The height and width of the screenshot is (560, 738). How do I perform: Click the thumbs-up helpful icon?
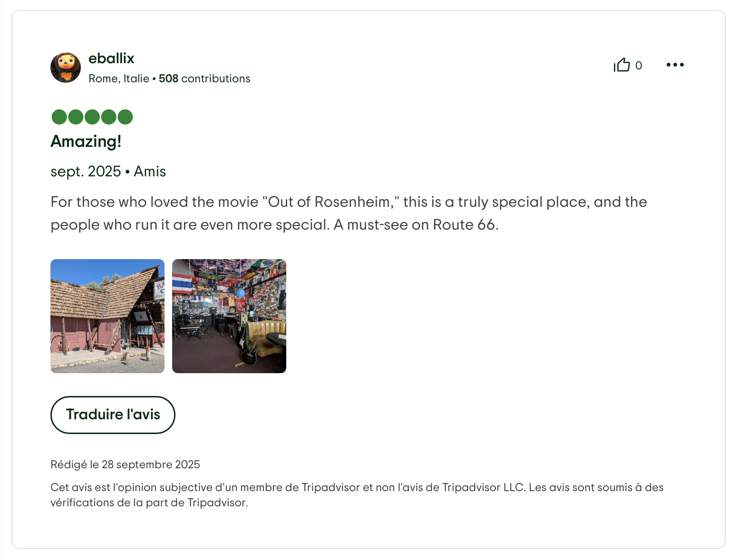click(621, 65)
